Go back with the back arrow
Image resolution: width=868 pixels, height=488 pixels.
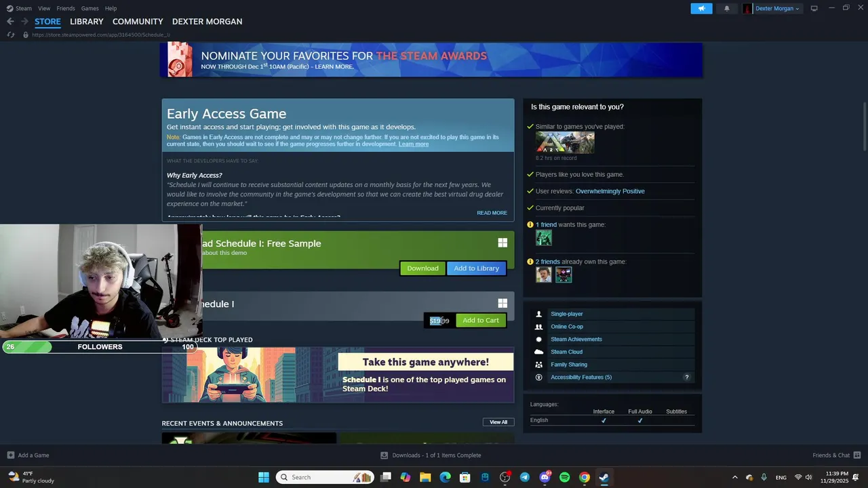pos(10,22)
